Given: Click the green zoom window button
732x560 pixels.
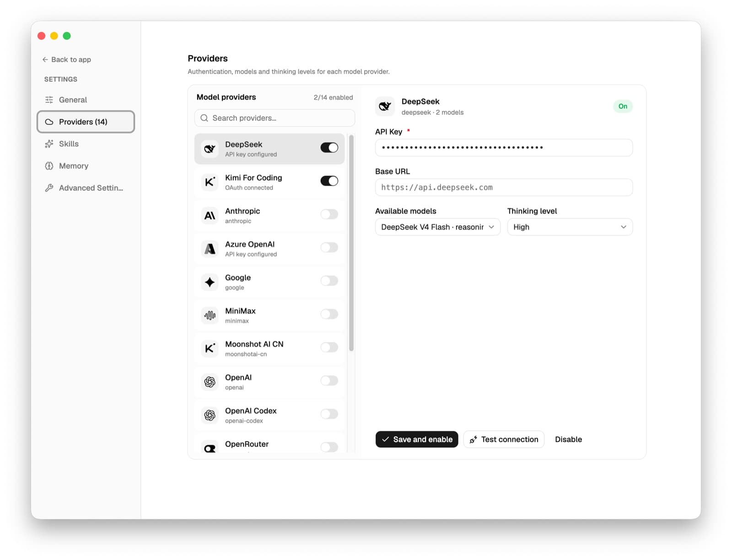Looking at the screenshot, I should [67, 36].
